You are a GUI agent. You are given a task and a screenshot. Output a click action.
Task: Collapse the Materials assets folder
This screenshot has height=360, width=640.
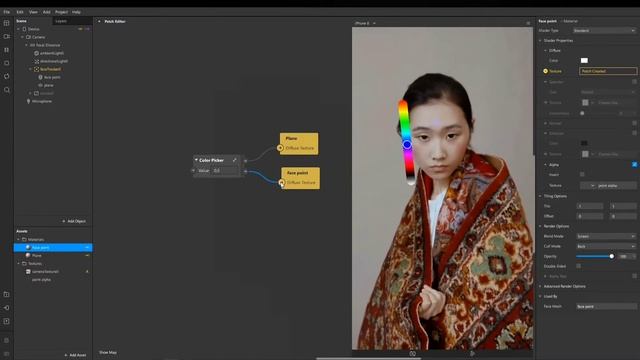(x=18, y=240)
